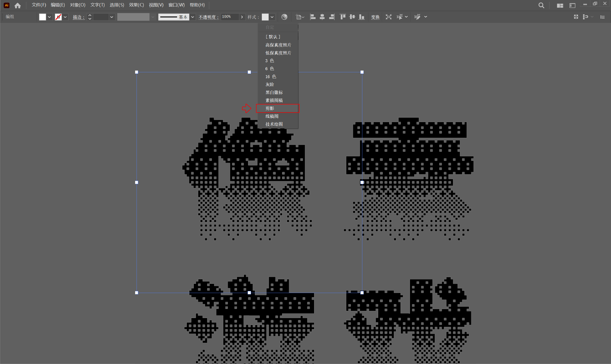The image size is (611, 364).
Task: Open the 窗口(W) menu
Action: [176, 5]
